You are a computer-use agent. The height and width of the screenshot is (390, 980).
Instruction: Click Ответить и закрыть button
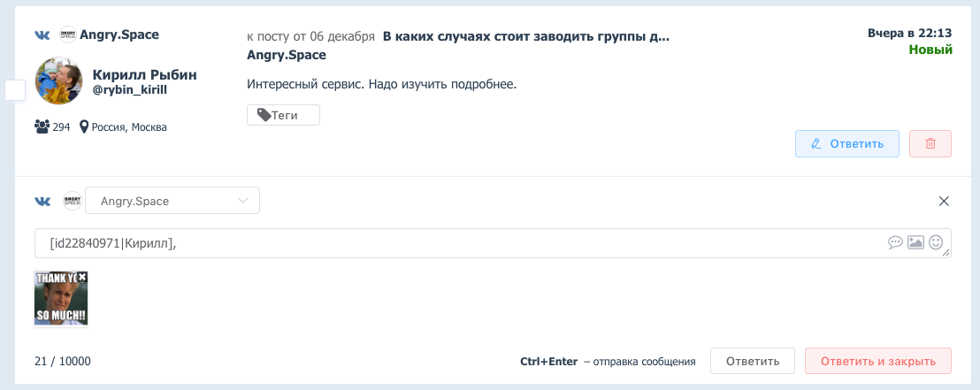coord(878,361)
